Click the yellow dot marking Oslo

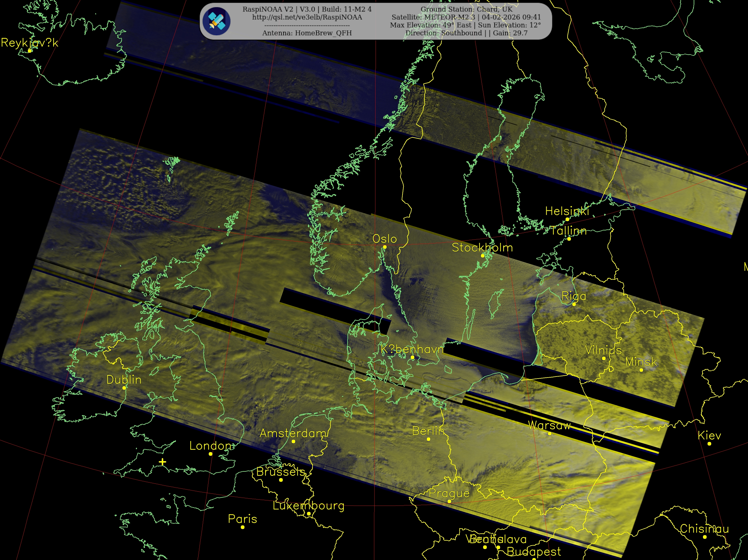(385, 247)
